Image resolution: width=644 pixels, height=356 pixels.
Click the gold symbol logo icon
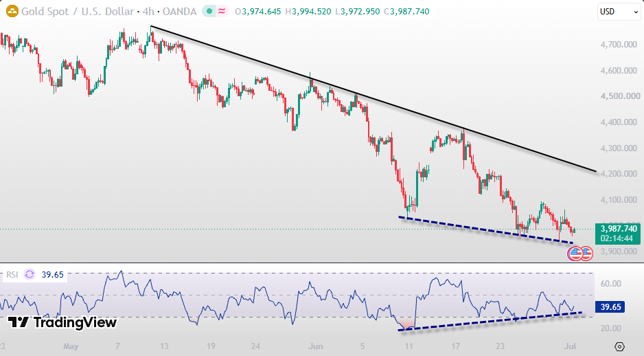pos(12,12)
